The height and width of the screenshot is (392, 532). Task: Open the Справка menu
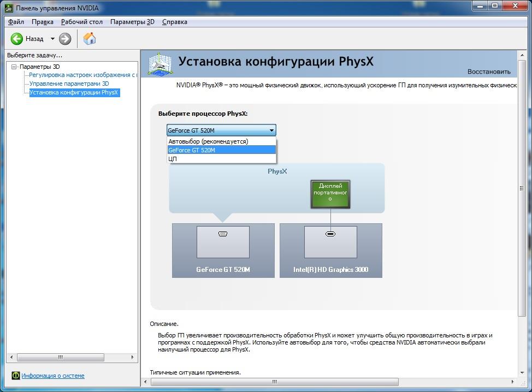click(175, 22)
